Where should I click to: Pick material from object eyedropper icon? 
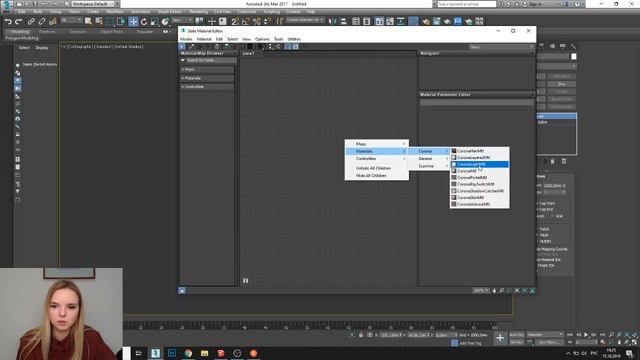[191, 47]
